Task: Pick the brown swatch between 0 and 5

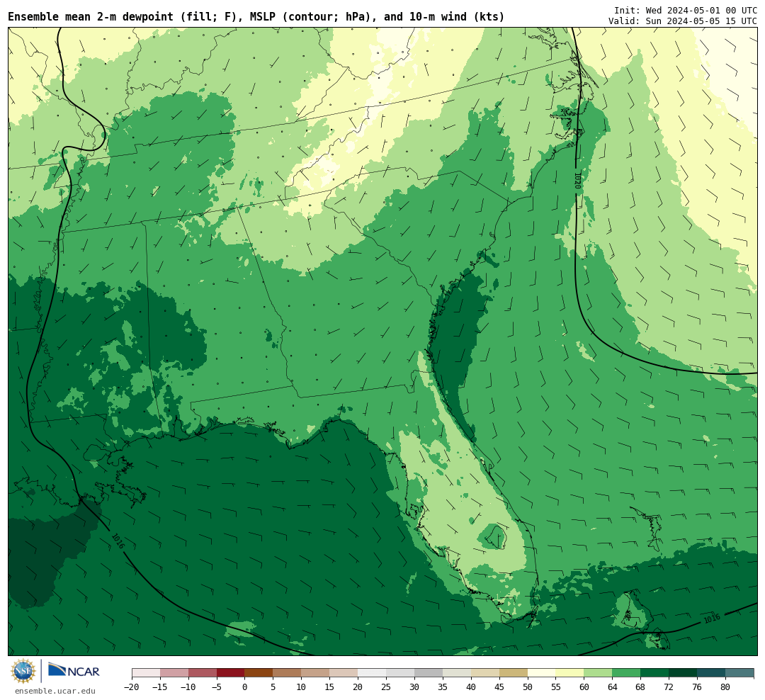Action: pyautogui.click(x=259, y=673)
